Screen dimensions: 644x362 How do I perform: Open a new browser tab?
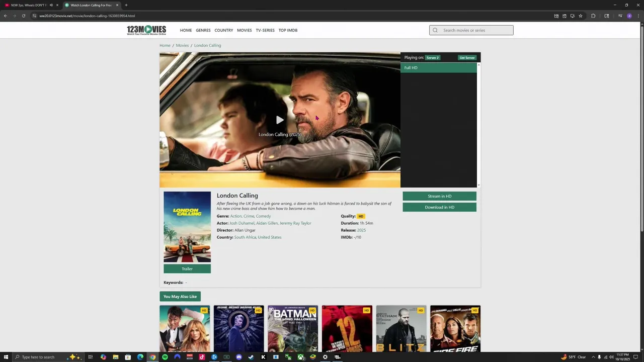[x=126, y=5]
